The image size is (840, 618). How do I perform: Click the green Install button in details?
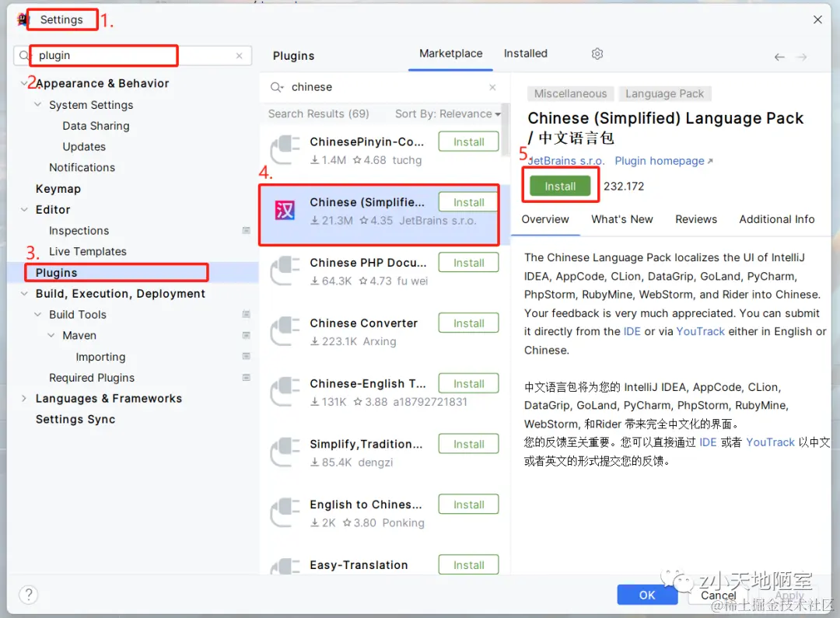pos(560,186)
